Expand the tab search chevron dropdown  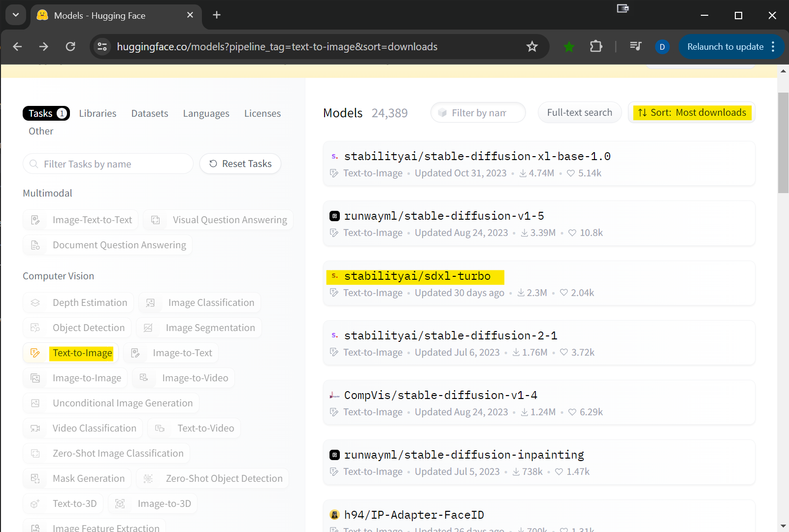tap(16, 15)
